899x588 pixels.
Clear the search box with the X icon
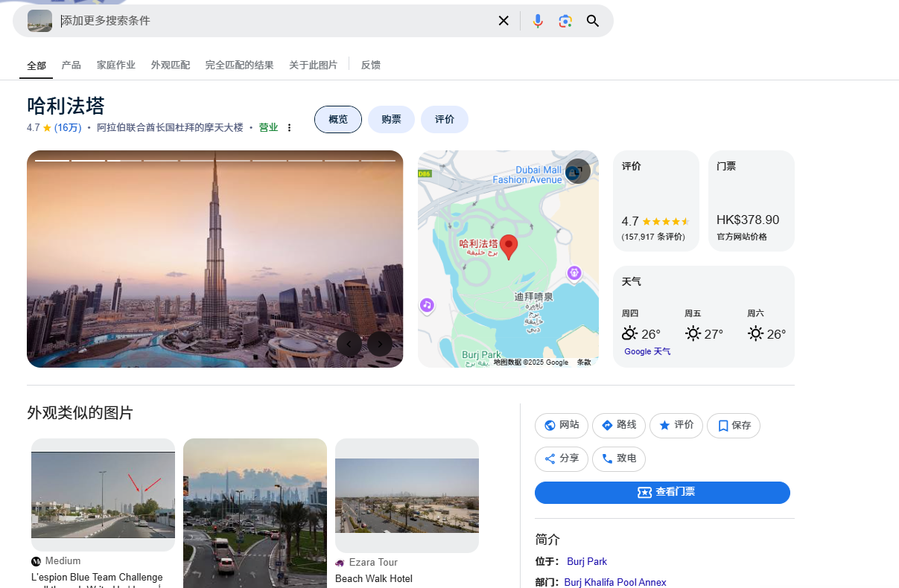coord(503,21)
